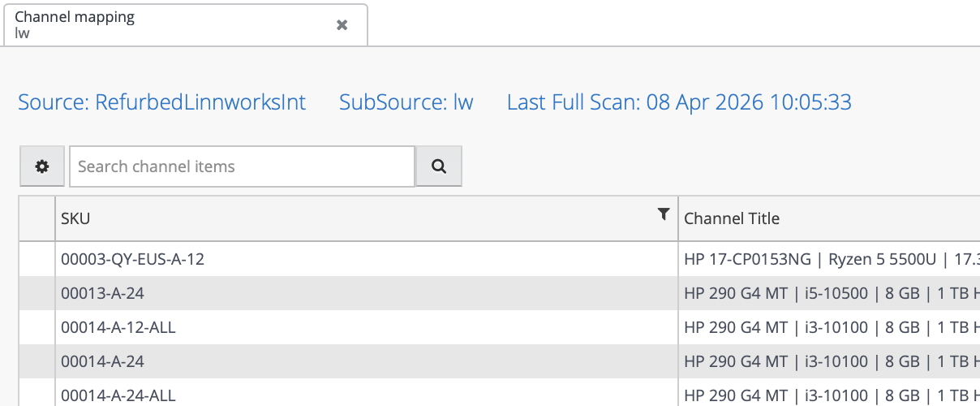Click Last Full Scan date text
Image resolution: width=980 pixels, height=406 pixels.
679,102
